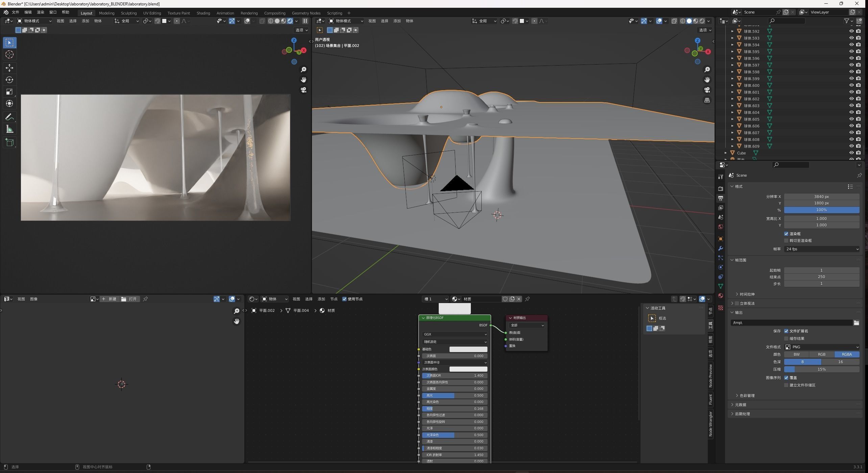Uncheck the 使用节点 checkbox
868x473 pixels.
pos(344,299)
